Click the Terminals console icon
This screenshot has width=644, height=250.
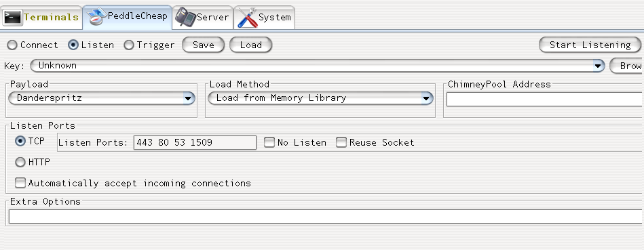coord(12,17)
